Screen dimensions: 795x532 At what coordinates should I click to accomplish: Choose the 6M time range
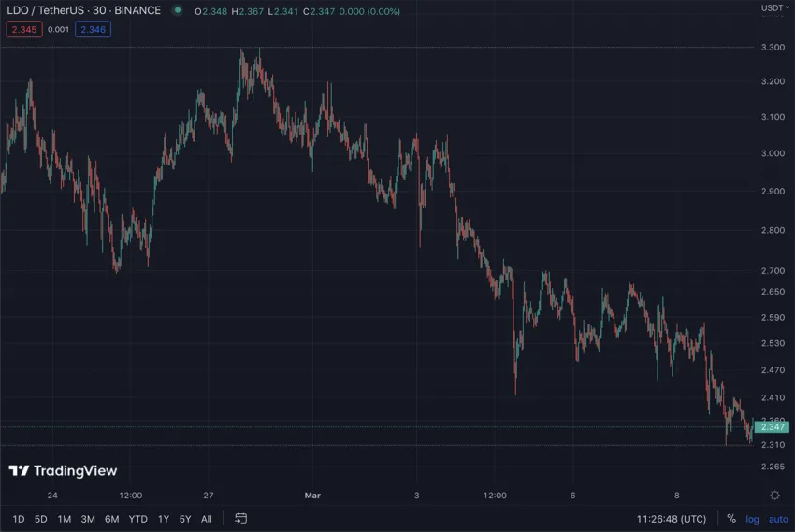[x=111, y=519]
